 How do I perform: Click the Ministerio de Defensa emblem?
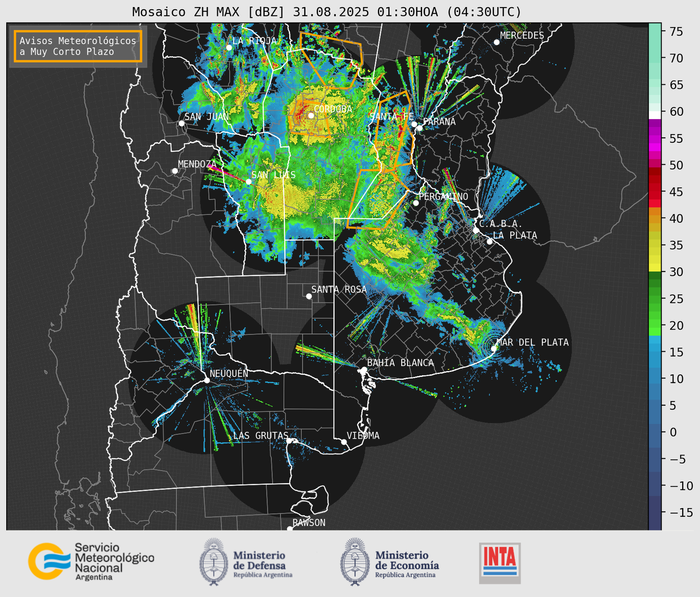214,562
